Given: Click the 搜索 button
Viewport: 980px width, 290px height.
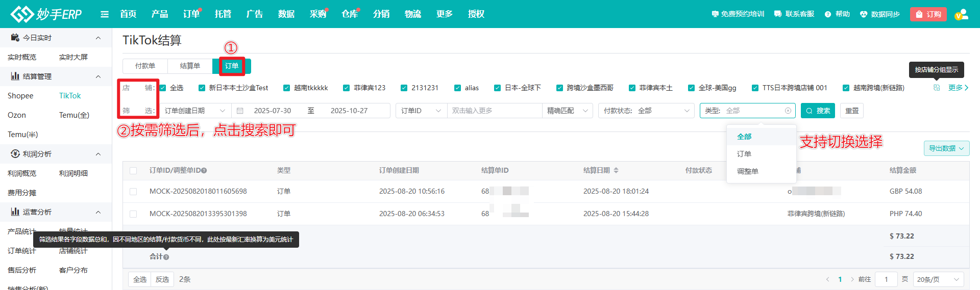Looking at the screenshot, I should pyautogui.click(x=818, y=111).
